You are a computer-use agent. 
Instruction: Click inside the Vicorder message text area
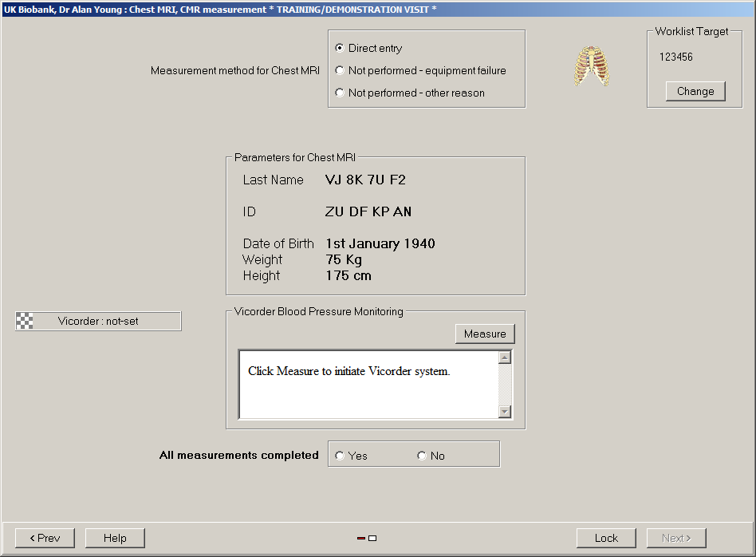[x=368, y=391]
